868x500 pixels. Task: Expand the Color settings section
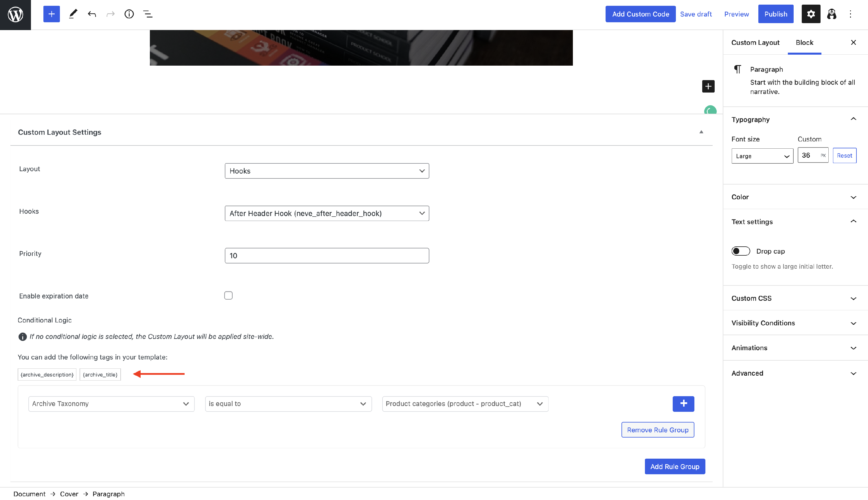[795, 197]
